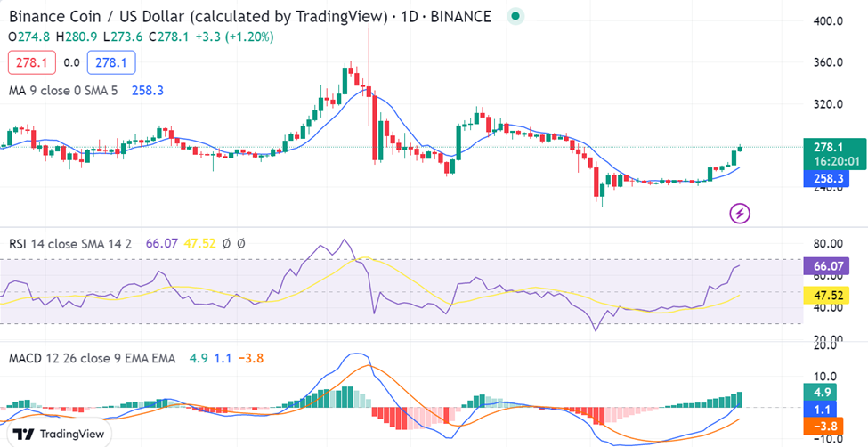Click the L273.6 low value

[122, 37]
